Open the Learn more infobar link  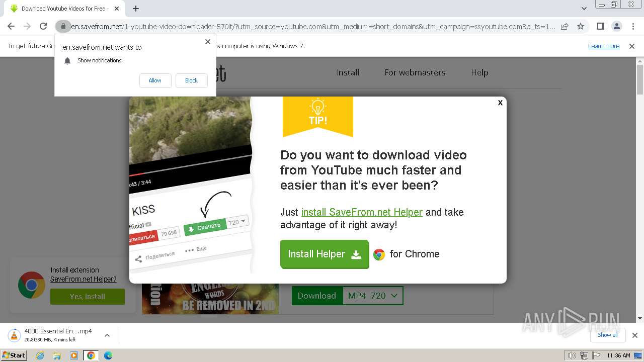(x=604, y=46)
